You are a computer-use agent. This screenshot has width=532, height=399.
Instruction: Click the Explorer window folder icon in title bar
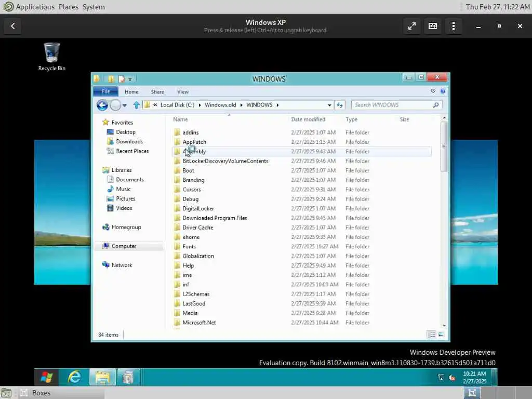point(97,79)
